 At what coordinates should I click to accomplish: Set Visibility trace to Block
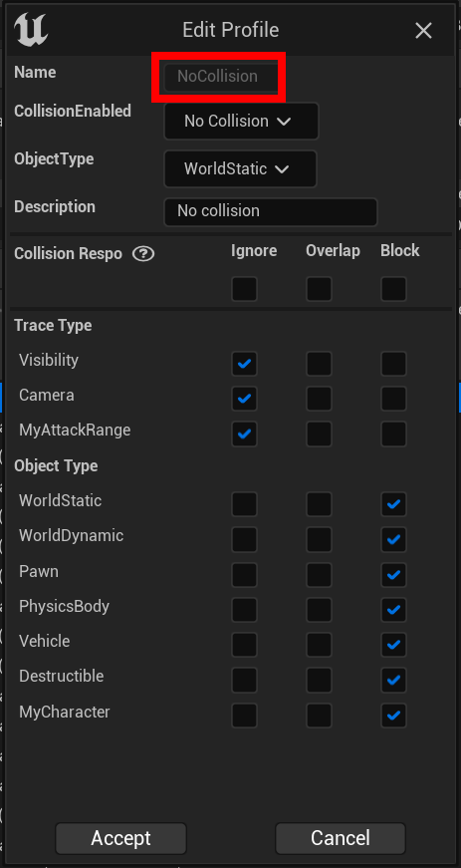393,364
